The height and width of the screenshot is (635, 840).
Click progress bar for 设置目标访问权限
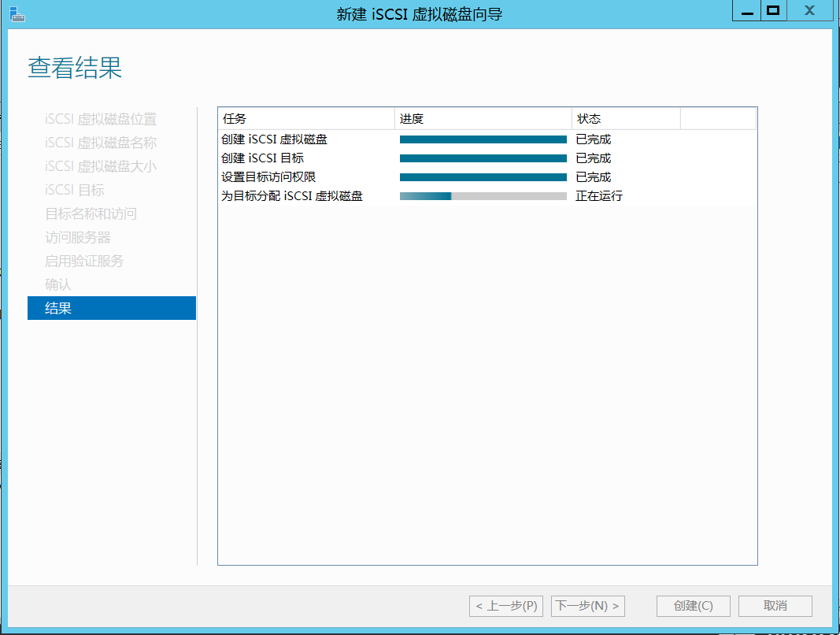pyautogui.click(x=483, y=177)
